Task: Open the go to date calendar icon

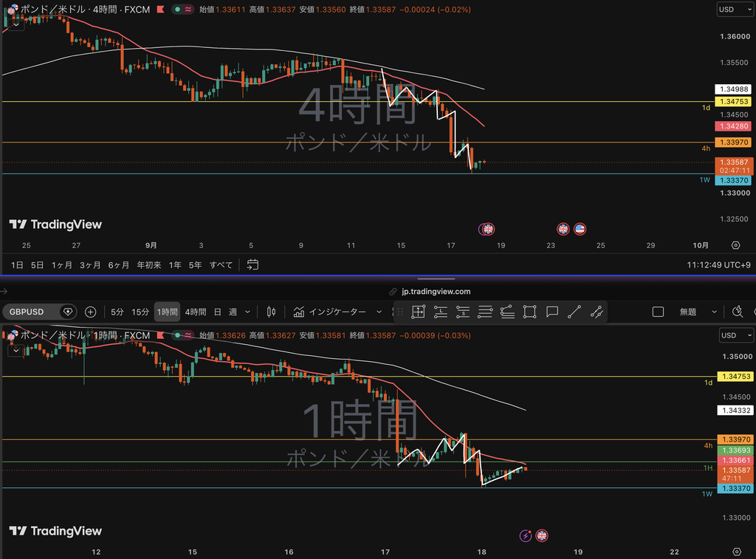Action: coord(252,265)
